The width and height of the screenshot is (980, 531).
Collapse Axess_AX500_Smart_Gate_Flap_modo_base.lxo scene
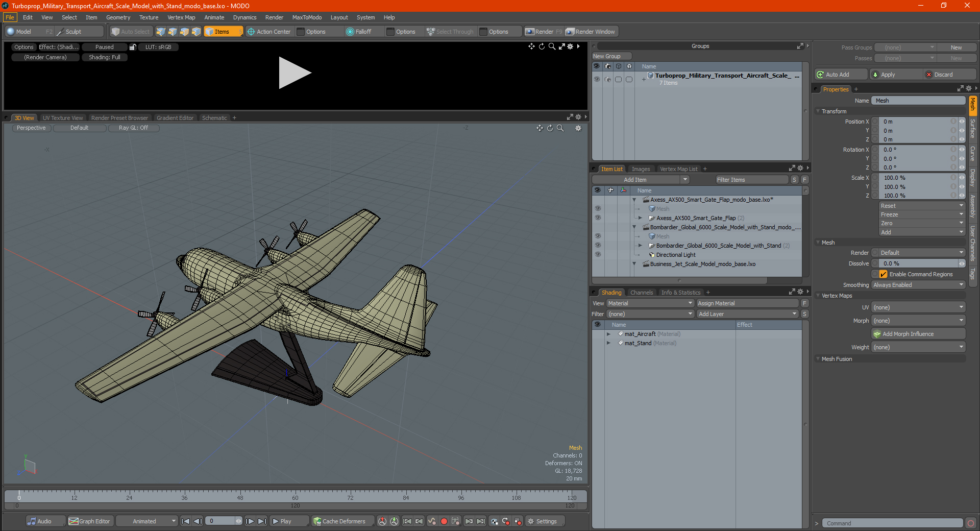(634, 200)
